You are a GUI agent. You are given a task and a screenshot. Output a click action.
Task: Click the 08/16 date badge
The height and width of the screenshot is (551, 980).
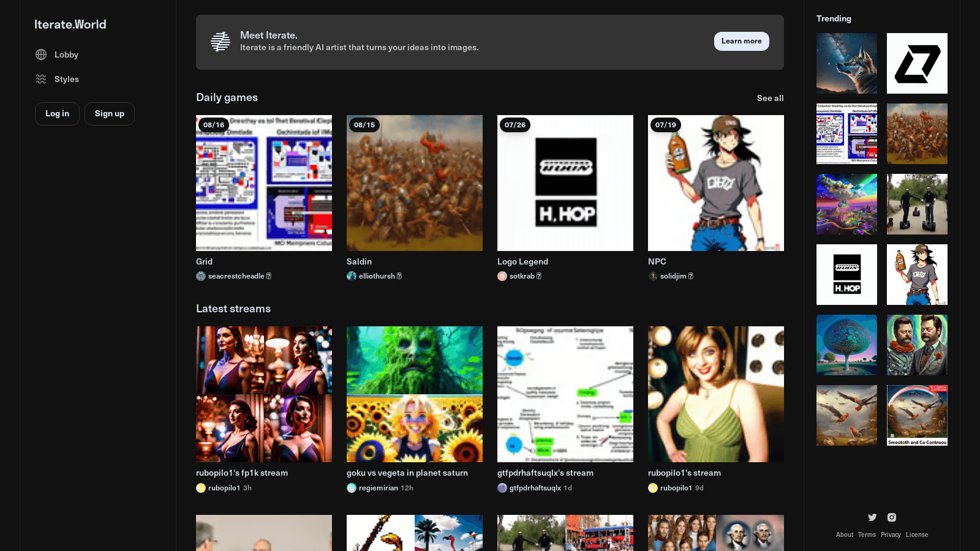(214, 125)
